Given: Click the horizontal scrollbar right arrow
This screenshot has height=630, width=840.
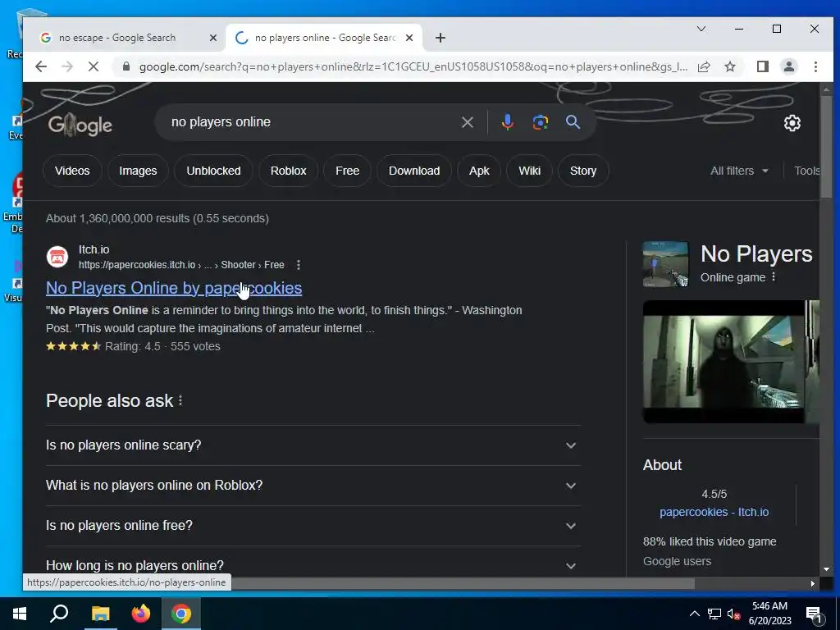Looking at the screenshot, I should click(813, 583).
